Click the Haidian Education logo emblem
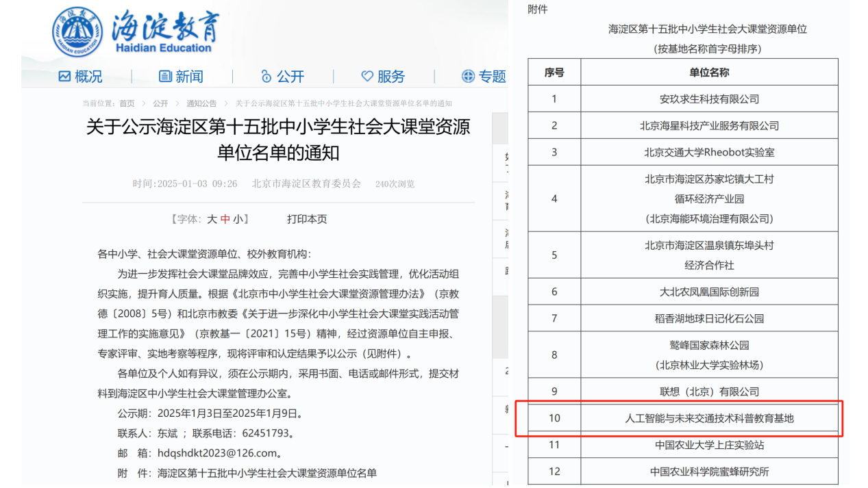 (78, 31)
